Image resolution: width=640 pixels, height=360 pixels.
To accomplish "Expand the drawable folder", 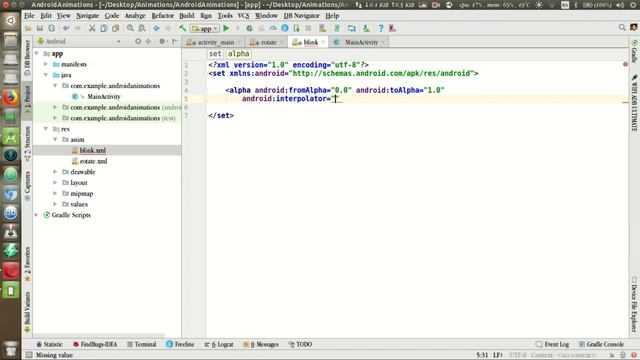I will click(x=55, y=171).
